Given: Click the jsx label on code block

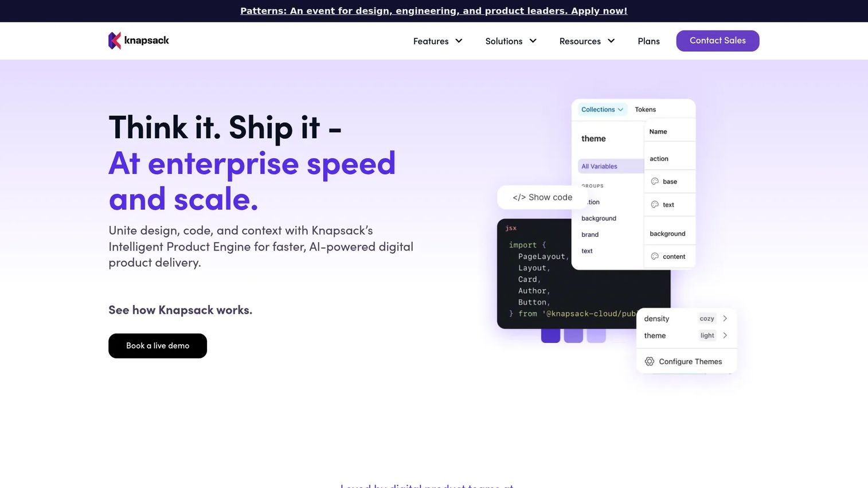Looking at the screenshot, I should tap(511, 228).
